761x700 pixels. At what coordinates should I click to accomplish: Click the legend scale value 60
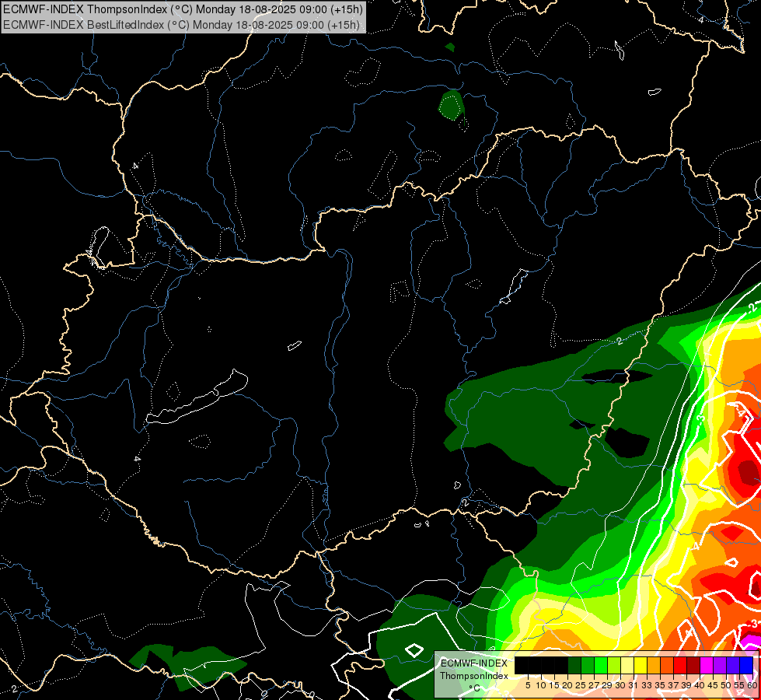tap(752, 685)
